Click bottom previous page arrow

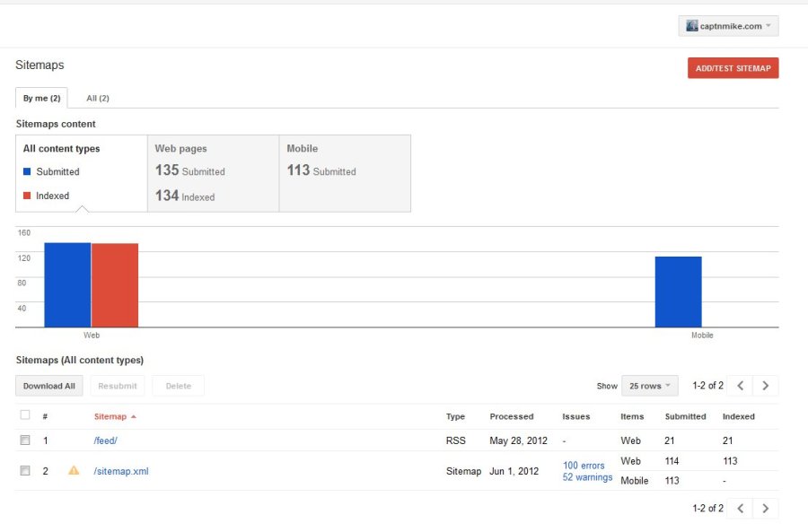(740, 509)
